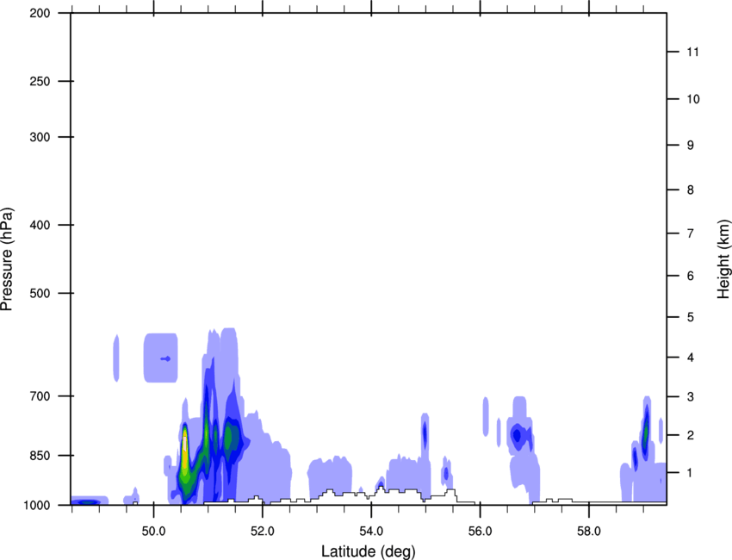
Task: Pick the 2 km height label
Action: [x=691, y=435]
